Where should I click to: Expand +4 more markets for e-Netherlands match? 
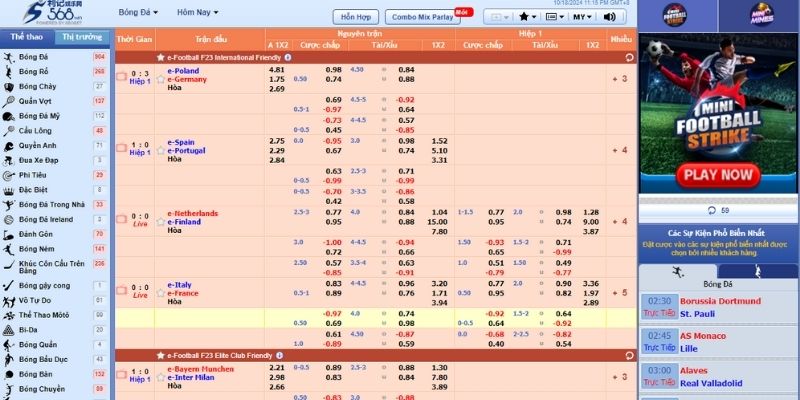(620, 222)
